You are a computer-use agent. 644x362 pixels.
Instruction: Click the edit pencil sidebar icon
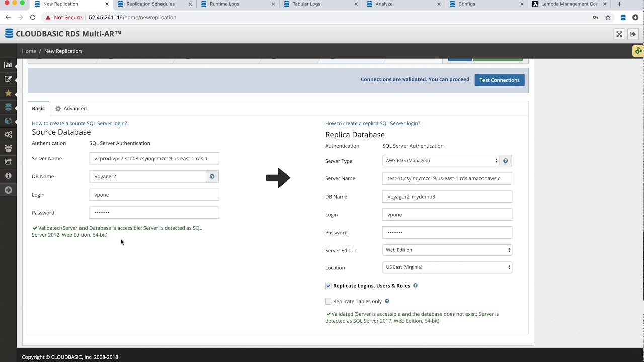click(8, 79)
